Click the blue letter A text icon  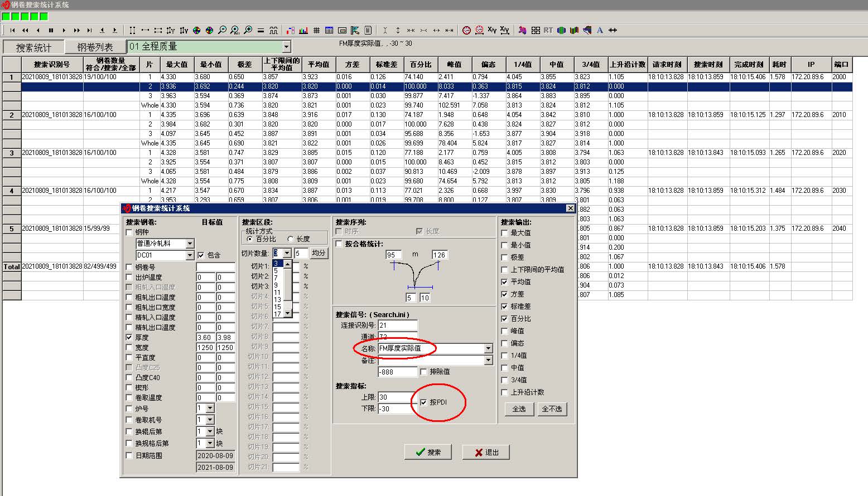[600, 30]
